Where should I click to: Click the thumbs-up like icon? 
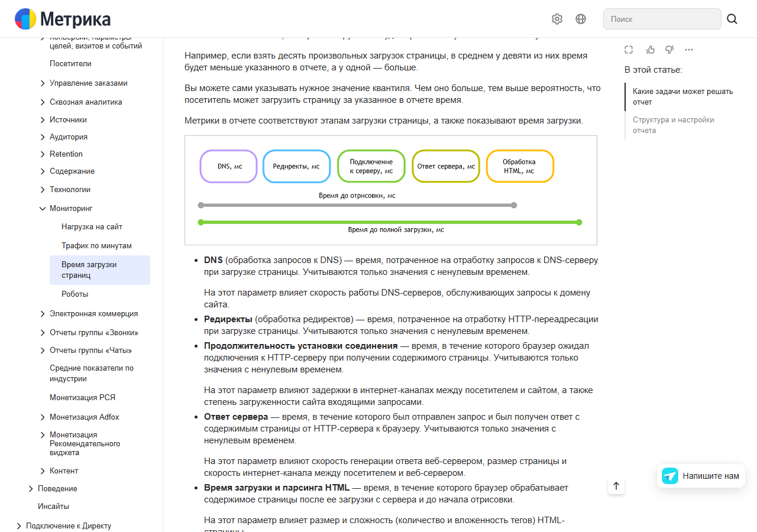tap(651, 50)
